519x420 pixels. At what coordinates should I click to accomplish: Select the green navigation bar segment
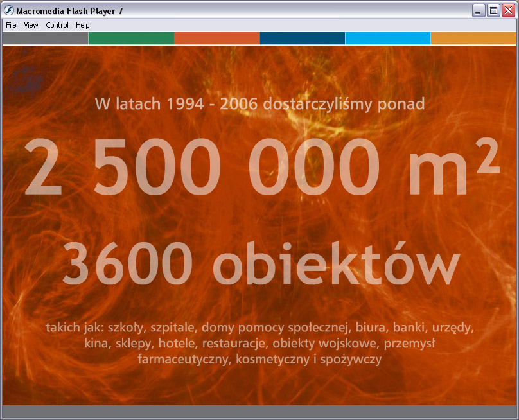132,39
